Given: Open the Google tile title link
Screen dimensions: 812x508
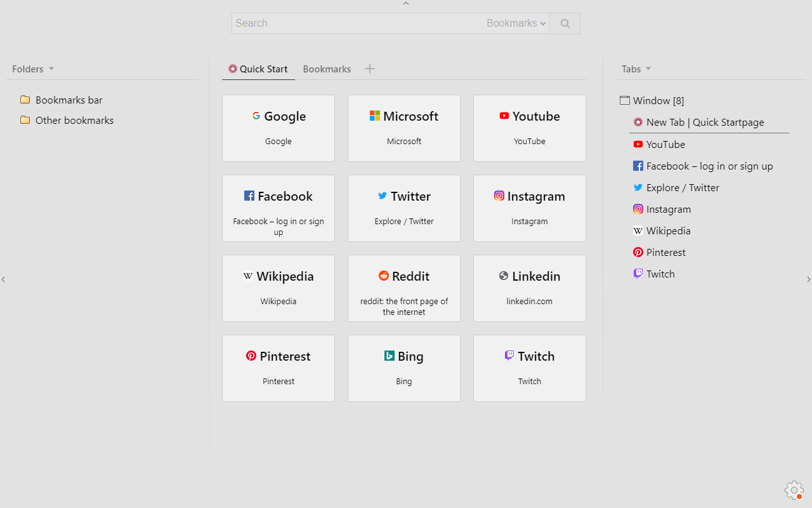Looking at the screenshot, I should tap(285, 116).
